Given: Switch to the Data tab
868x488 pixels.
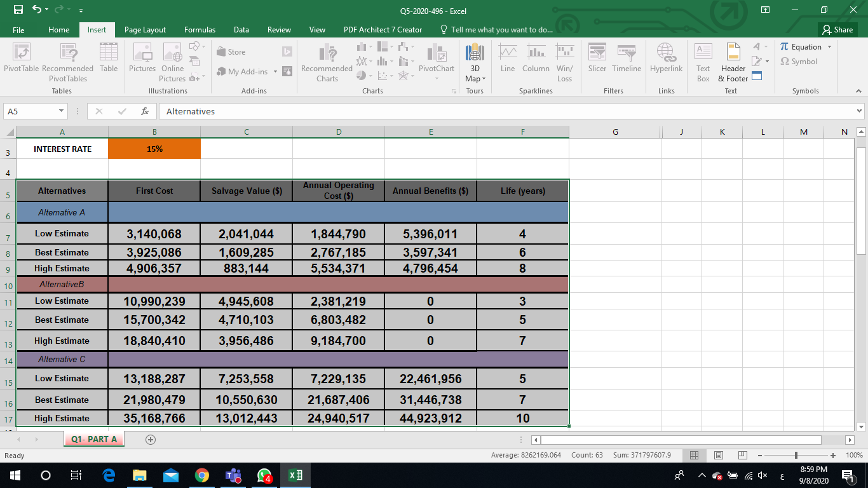Looking at the screenshot, I should [x=241, y=30].
